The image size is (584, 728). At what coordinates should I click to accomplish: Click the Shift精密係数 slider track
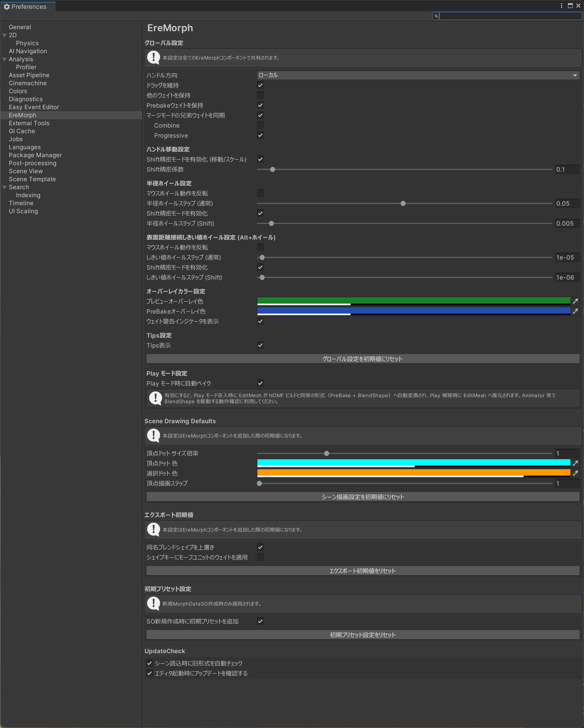(x=405, y=170)
